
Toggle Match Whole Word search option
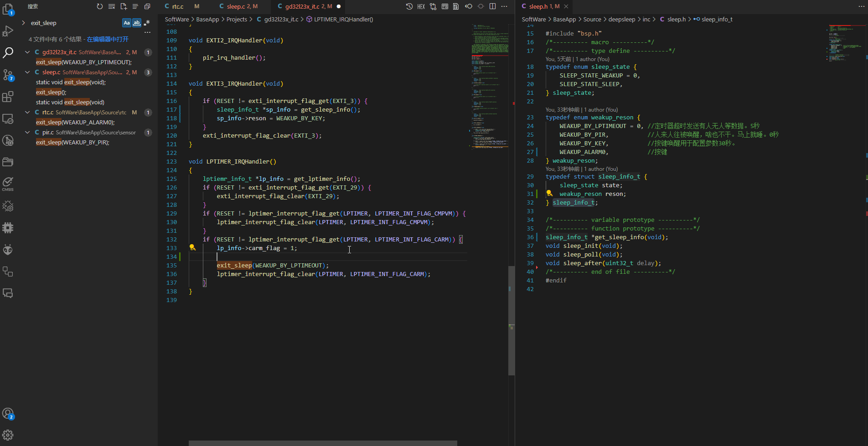pyautogui.click(x=137, y=23)
